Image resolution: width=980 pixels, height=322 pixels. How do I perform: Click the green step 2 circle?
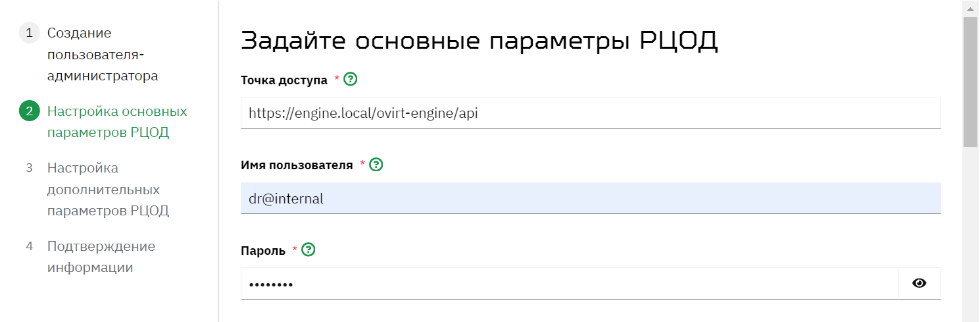[x=29, y=111]
